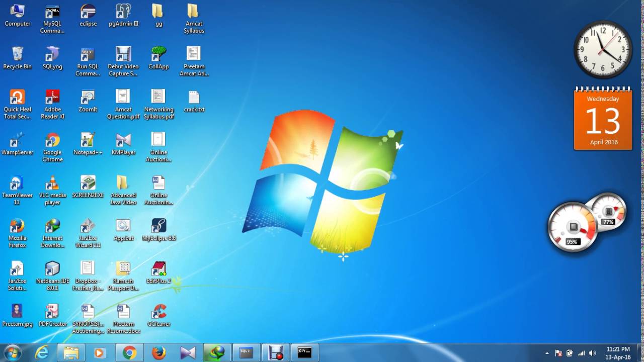The width and height of the screenshot is (644, 362).
Task: Select the Adobe Reader XI shortcut
Action: [x=52, y=105]
